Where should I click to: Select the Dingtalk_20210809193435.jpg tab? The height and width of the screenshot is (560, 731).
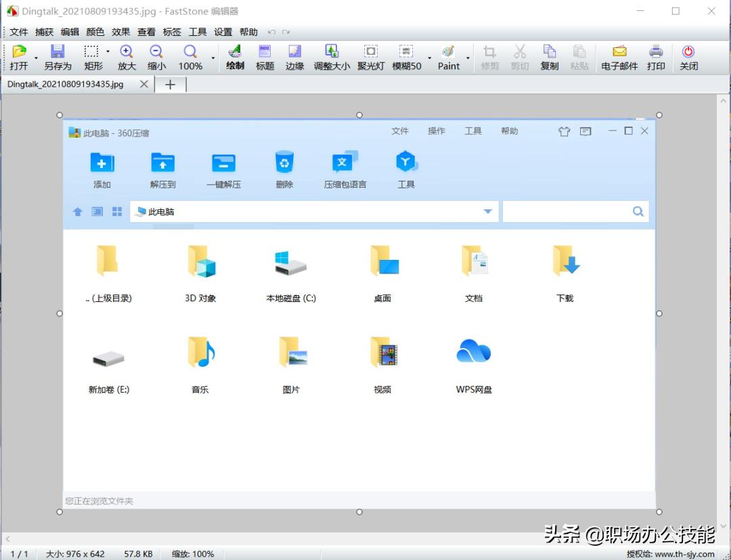point(65,85)
